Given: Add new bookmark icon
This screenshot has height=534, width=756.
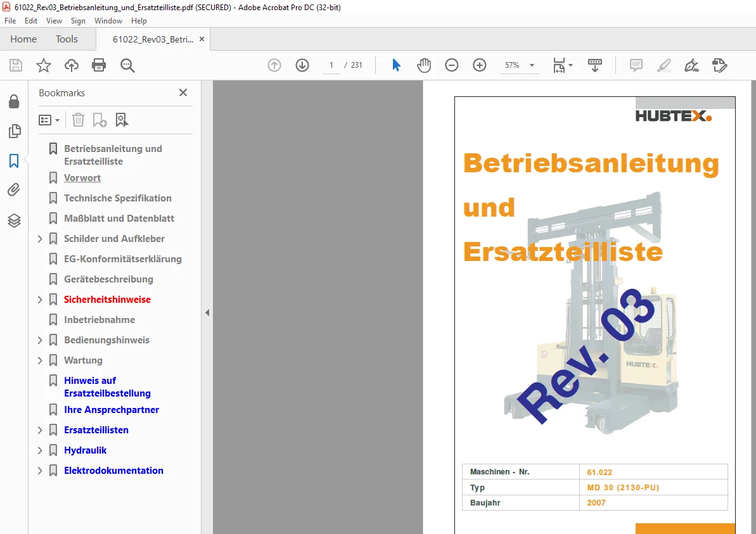Looking at the screenshot, I should [x=99, y=120].
